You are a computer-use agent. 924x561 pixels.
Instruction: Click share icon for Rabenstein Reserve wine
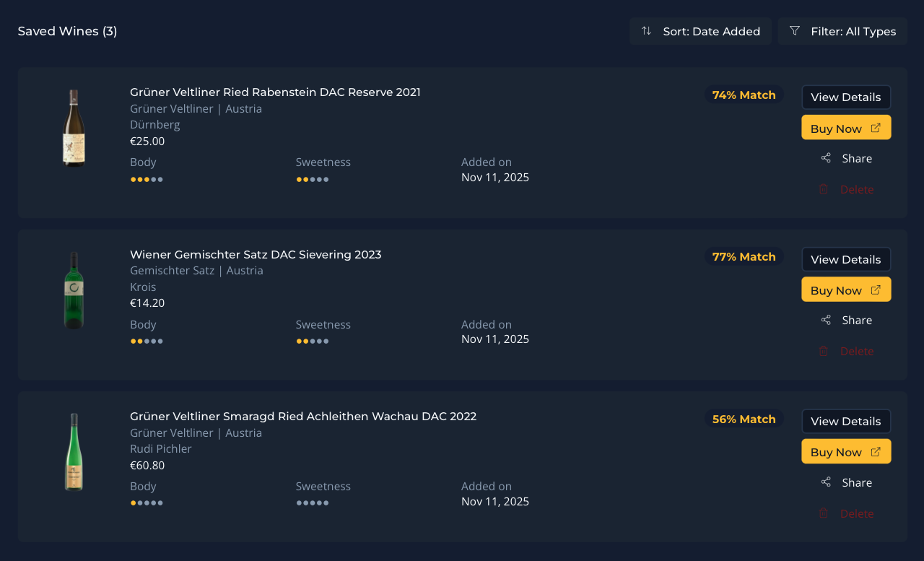pyautogui.click(x=826, y=158)
